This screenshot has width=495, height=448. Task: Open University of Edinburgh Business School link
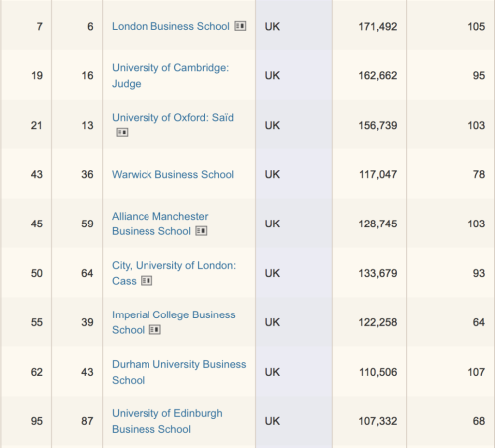click(167, 421)
